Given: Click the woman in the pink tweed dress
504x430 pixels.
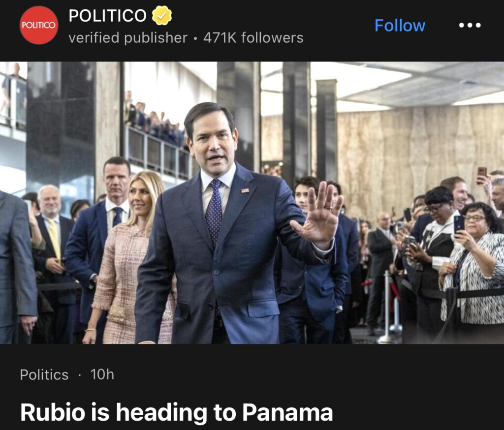Looking at the screenshot, I should tap(128, 257).
